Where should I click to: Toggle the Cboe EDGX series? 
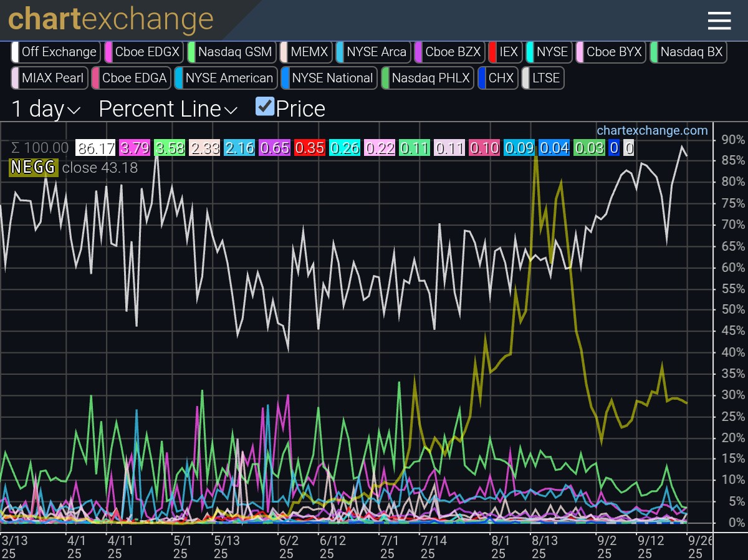pyautogui.click(x=145, y=52)
